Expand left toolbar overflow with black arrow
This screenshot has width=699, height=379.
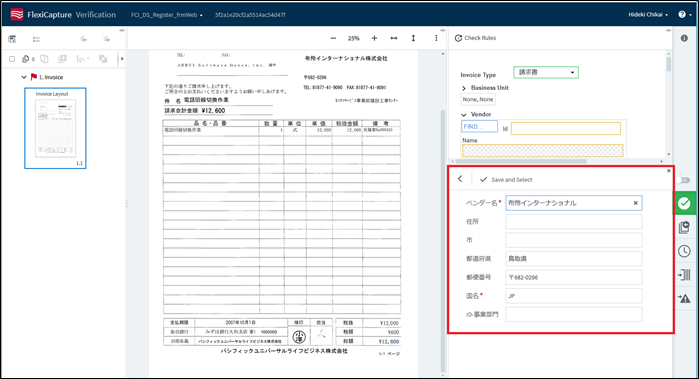click(122, 59)
